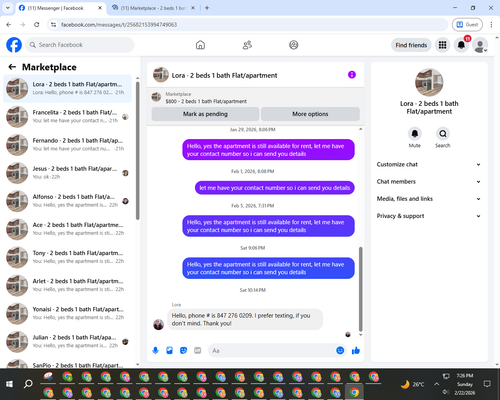The width and height of the screenshot is (500, 400).
Task: Expand Privacy & support section
Action: [x=429, y=216]
